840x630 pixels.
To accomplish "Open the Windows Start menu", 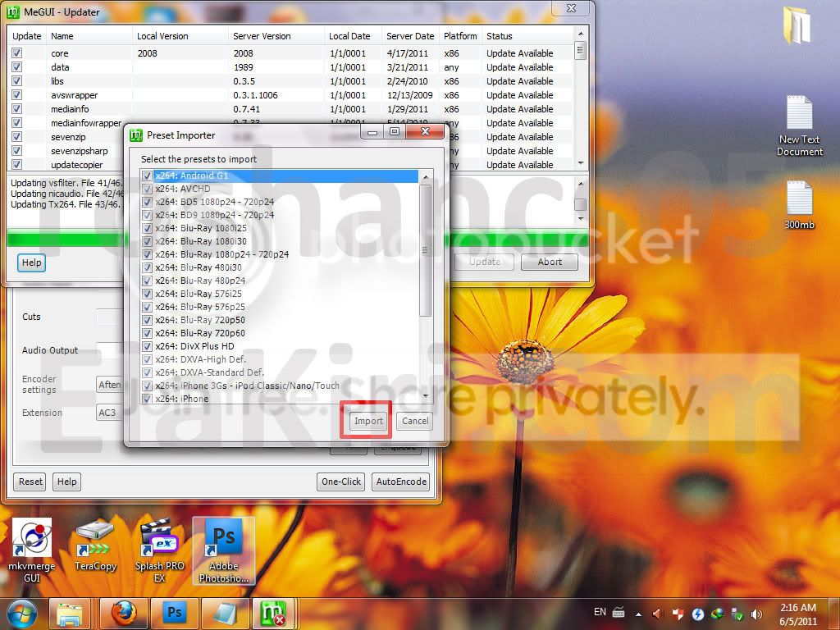I will 21,614.
